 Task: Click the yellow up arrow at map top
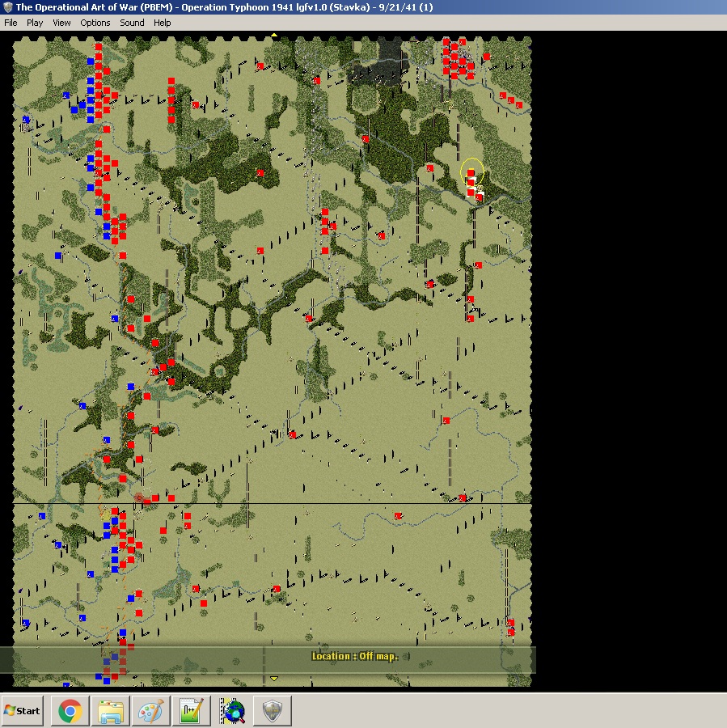274,35
